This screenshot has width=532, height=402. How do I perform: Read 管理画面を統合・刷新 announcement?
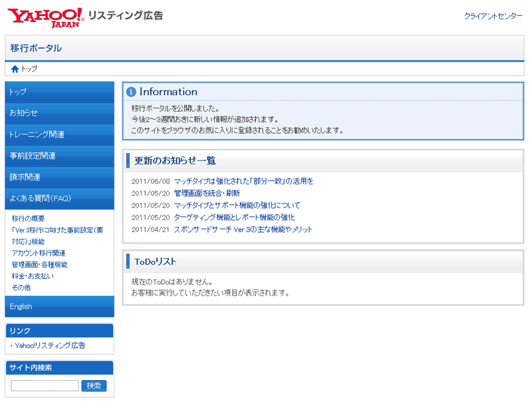coord(207,193)
